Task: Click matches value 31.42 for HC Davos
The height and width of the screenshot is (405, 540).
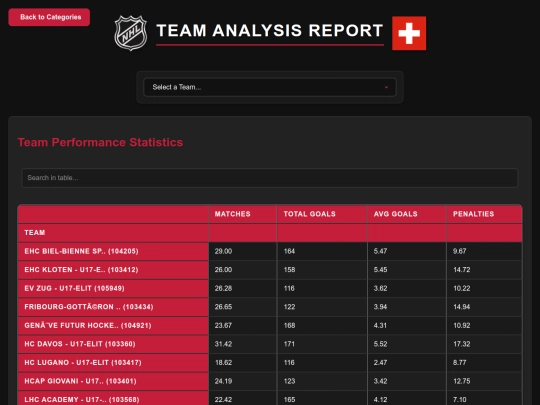Action: [x=223, y=344]
